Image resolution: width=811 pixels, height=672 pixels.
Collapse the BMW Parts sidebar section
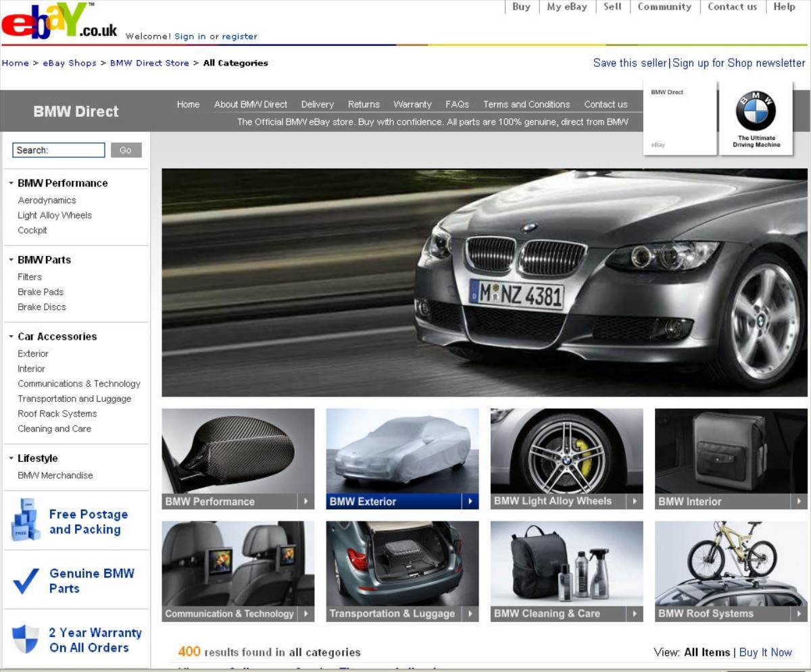tap(11, 260)
